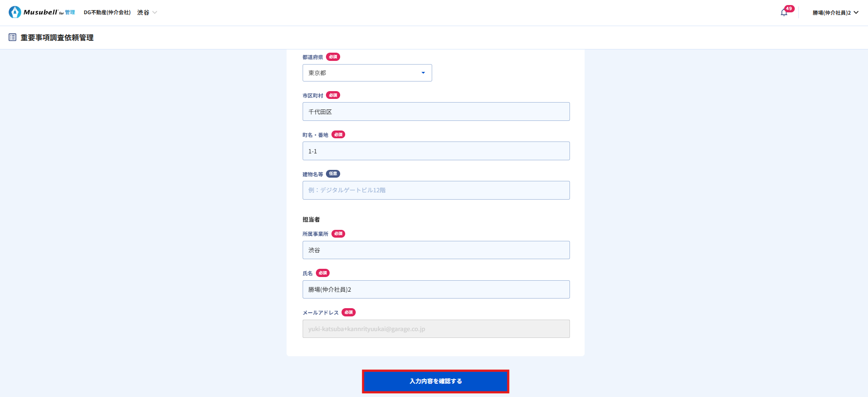The height and width of the screenshot is (397, 868).
Task: Focus the 建物名等 input field
Action: click(x=436, y=190)
